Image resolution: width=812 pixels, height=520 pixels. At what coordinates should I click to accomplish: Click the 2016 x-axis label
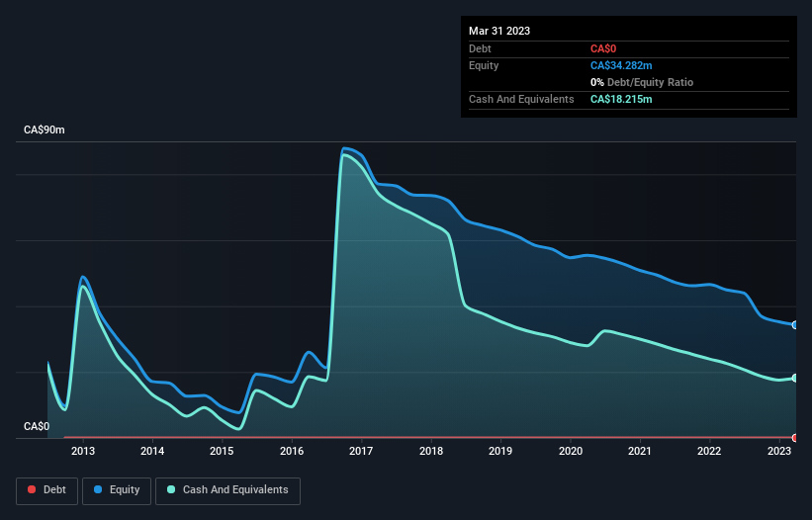(x=292, y=451)
